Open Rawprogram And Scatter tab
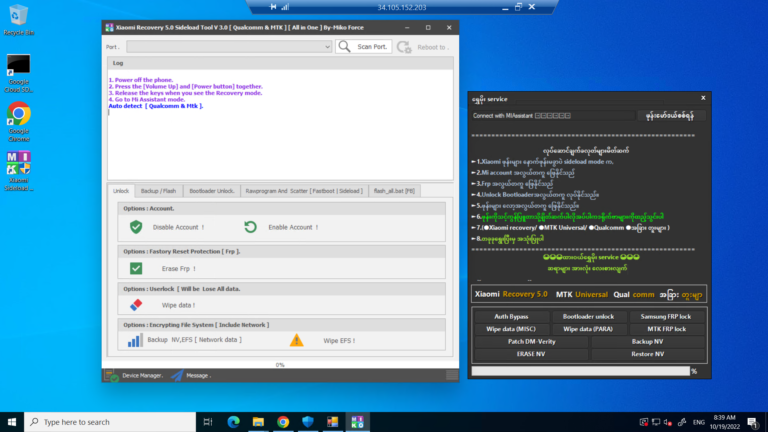The width and height of the screenshot is (768, 432). (304, 191)
